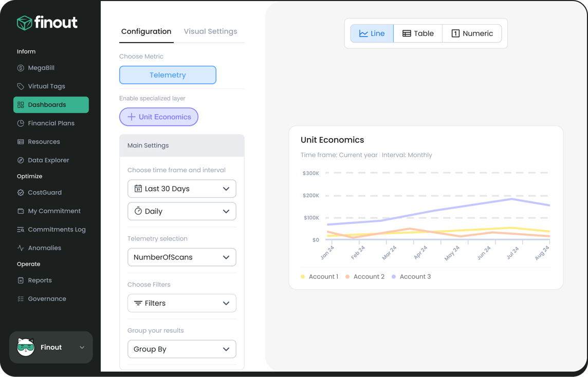This screenshot has width=588, height=377.
Task: Click the Account 3 legend swatch
Action: pos(394,276)
